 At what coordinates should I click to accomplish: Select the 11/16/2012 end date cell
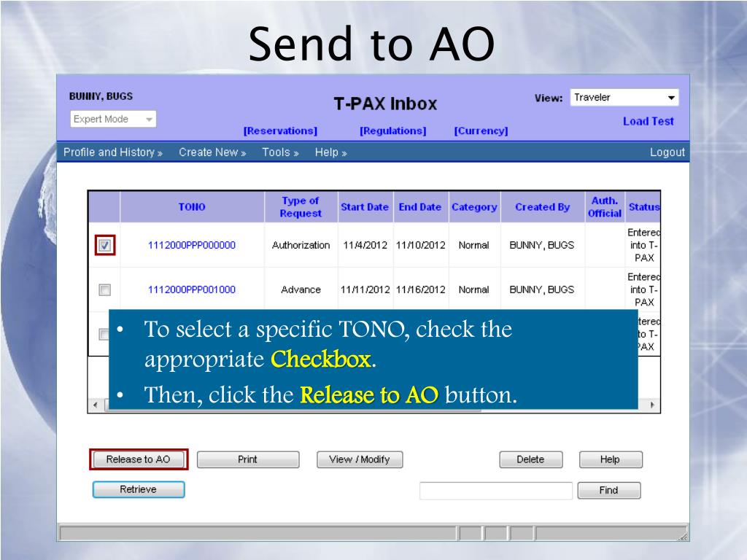(x=421, y=289)
